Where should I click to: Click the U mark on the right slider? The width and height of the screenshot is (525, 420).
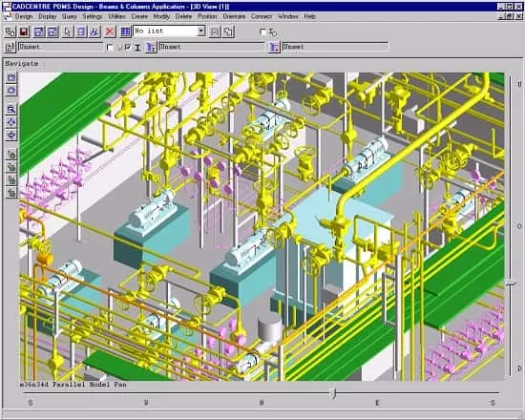pyautogui.click(x=519, y=84)
